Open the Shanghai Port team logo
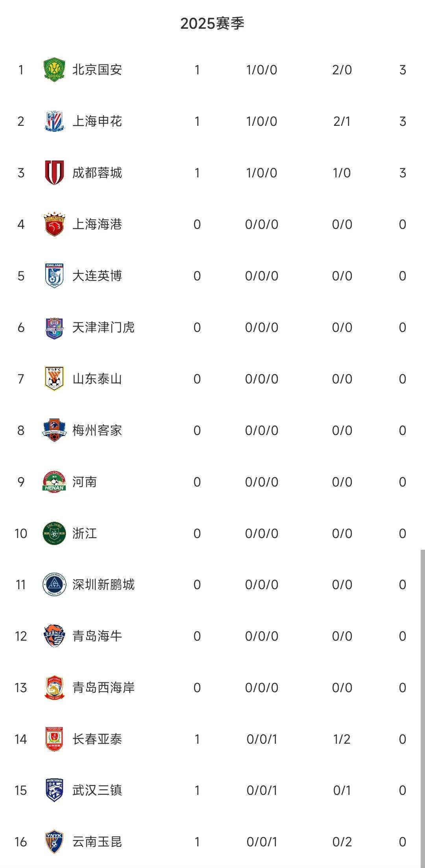Image resolution: width=425 pixels, height=868 pixels. pyautogui.click(x=54, y=225)
